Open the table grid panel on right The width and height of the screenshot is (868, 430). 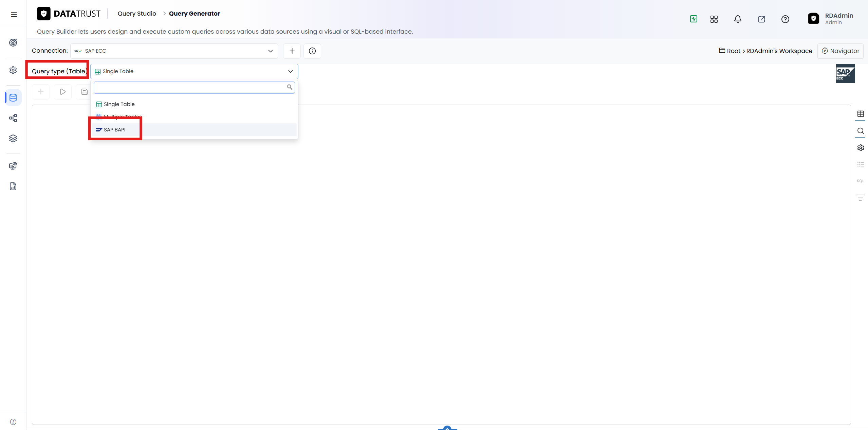pos(861,114)
